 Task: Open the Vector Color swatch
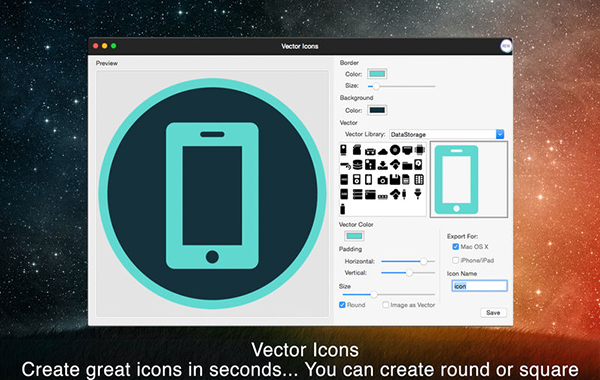(354, 236)
